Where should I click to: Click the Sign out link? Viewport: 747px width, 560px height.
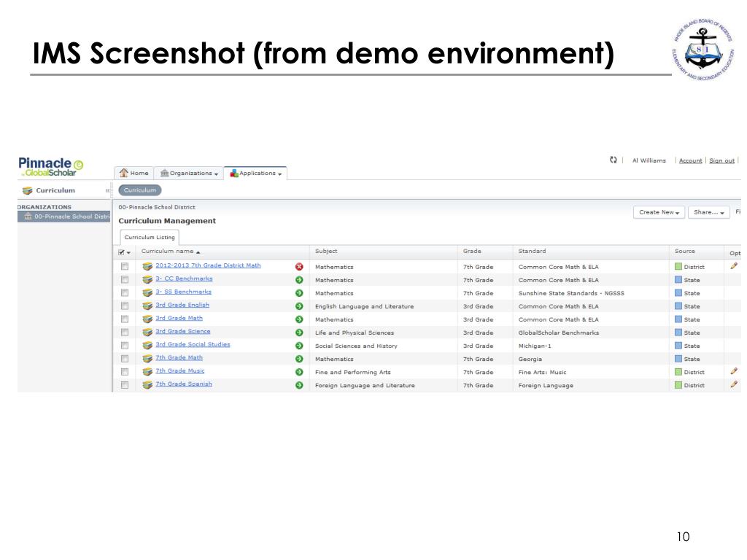pyautogui.click(x=721, y=160)
